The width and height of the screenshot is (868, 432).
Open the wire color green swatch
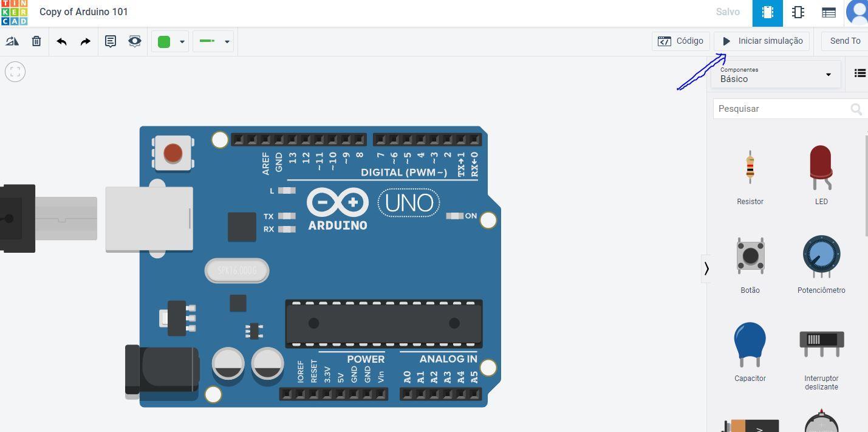coord(164,41)
